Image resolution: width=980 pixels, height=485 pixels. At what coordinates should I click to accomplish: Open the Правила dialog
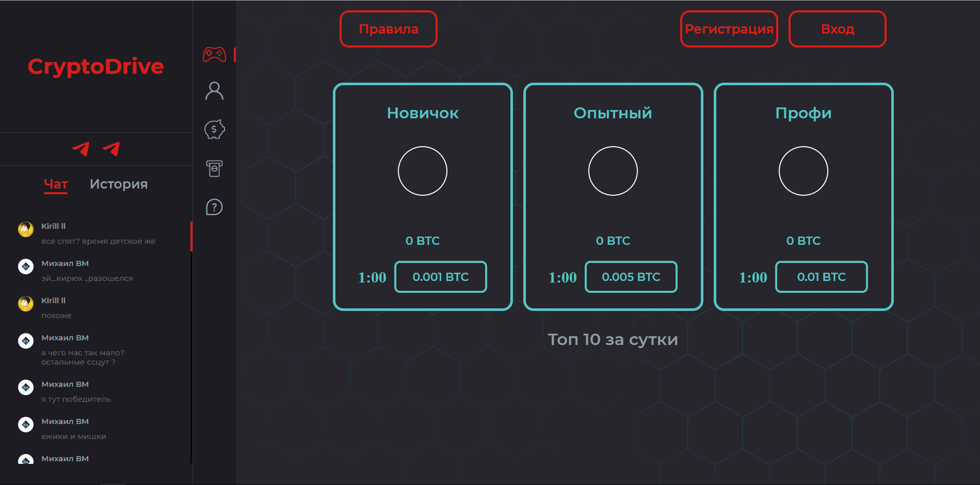point(388,29)
